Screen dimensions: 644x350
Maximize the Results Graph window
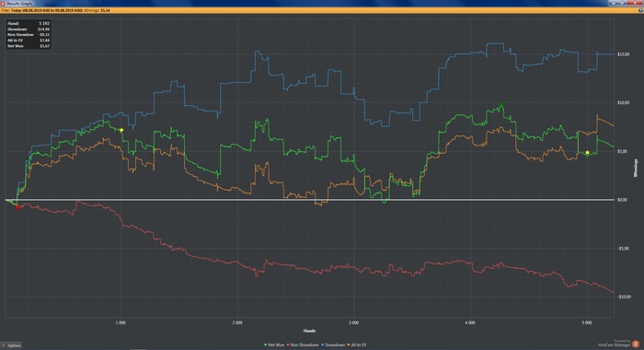pyautogui.click(x=623, y=3)
